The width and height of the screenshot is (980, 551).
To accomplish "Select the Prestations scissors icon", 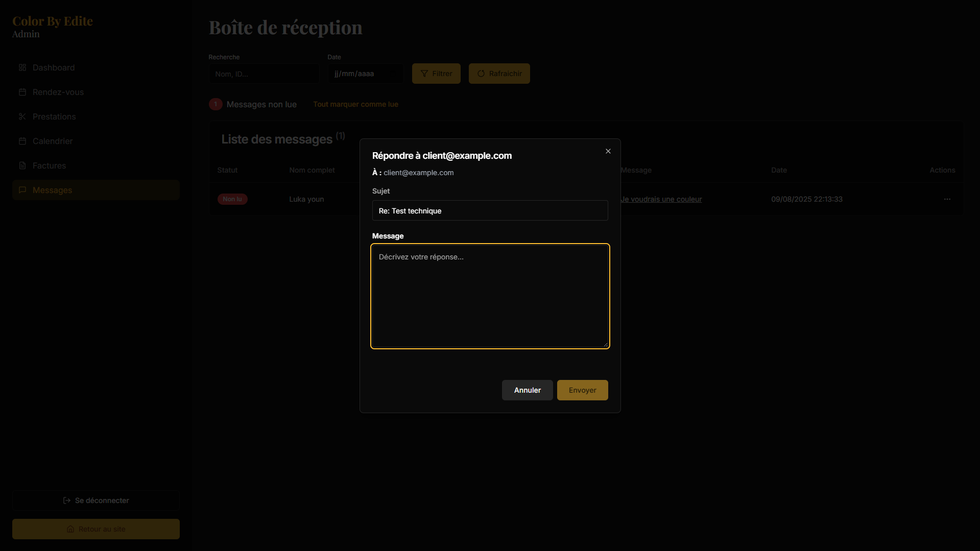I will pos(22,116).
